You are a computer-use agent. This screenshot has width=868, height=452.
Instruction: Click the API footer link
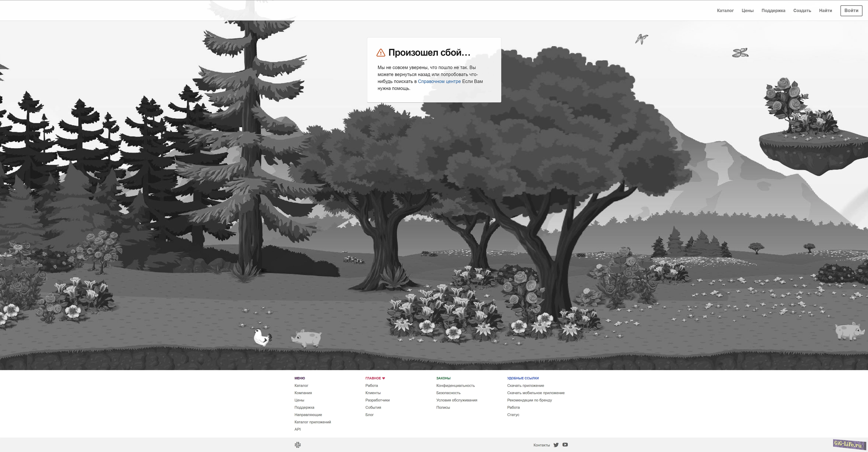pos(297,429)
